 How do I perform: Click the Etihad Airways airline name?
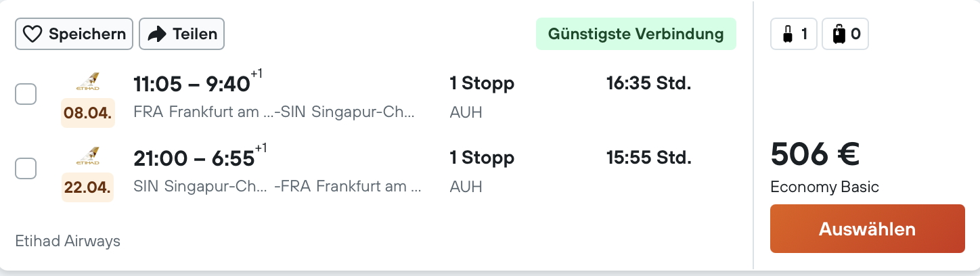pos(68,241)
